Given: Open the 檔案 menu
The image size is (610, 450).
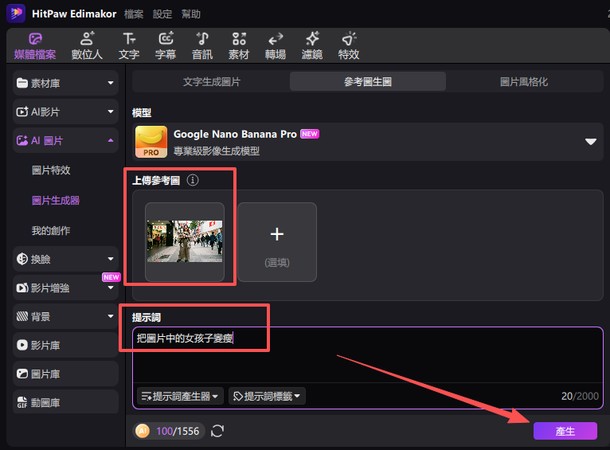Looking at the screenshot, I should pos(134,14).
